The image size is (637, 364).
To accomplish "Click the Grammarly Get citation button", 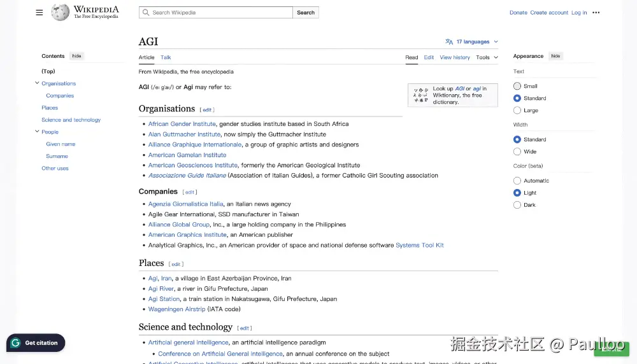I will 36,343.
